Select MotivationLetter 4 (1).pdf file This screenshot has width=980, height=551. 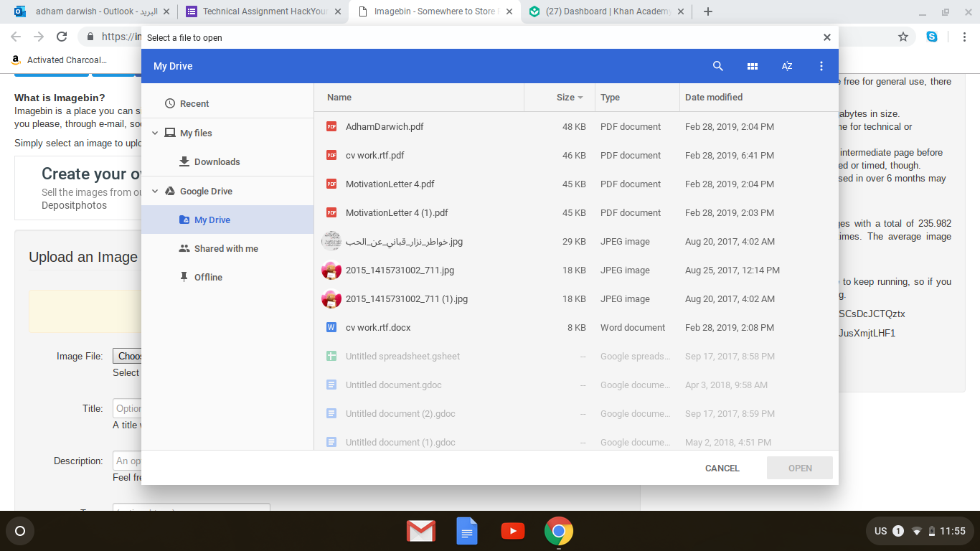tap(576, 212)
